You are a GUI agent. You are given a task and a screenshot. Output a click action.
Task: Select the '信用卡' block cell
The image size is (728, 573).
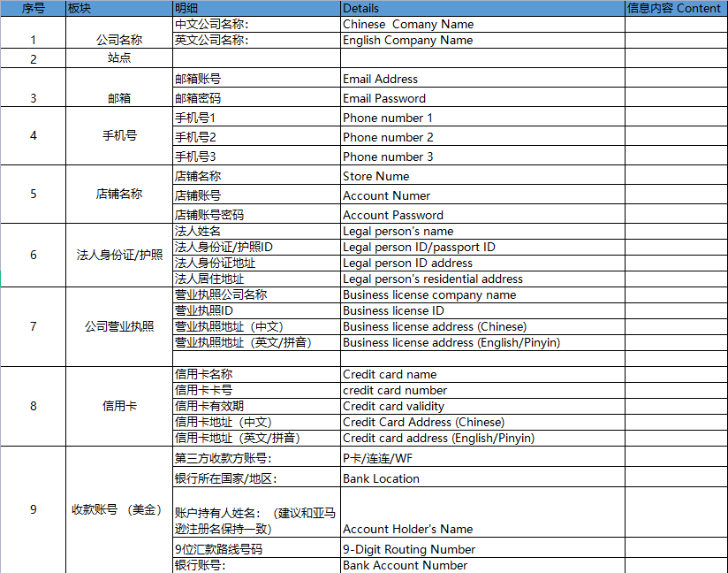(119, 406)
